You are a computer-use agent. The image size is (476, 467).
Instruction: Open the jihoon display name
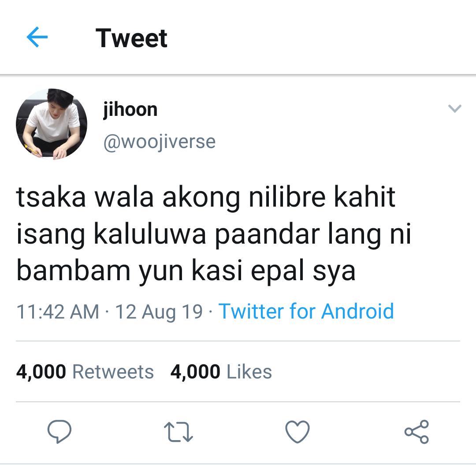(130, 110)
